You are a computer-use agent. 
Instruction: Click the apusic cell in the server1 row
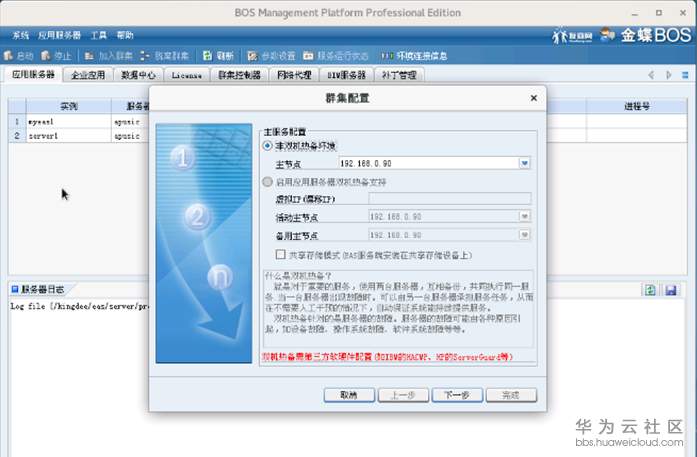[x=130, y=136]
